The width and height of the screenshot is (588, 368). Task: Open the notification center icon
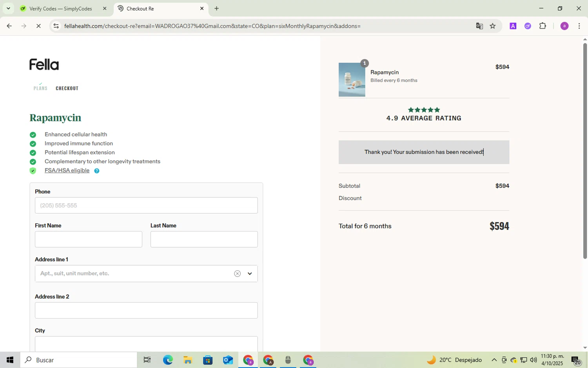click(576, 360)
